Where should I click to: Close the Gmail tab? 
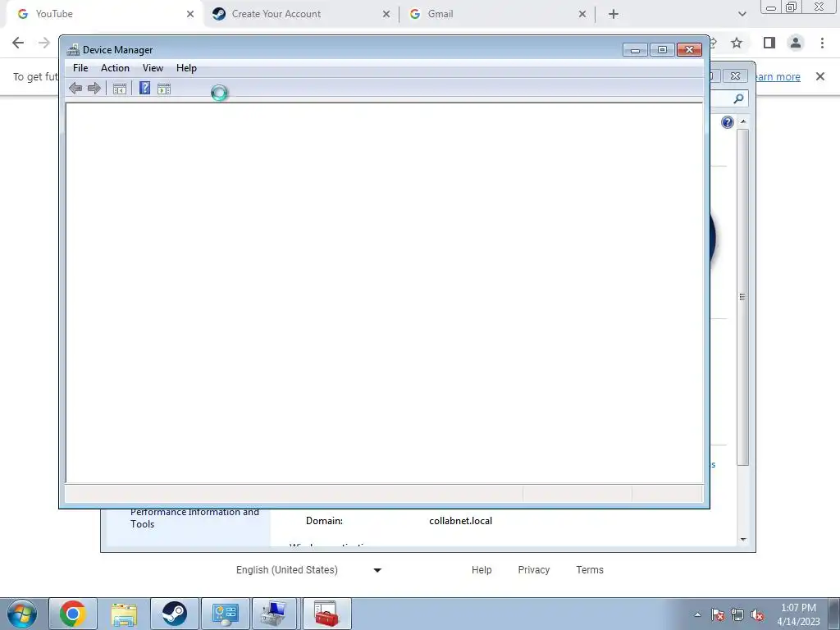(582, 14)
